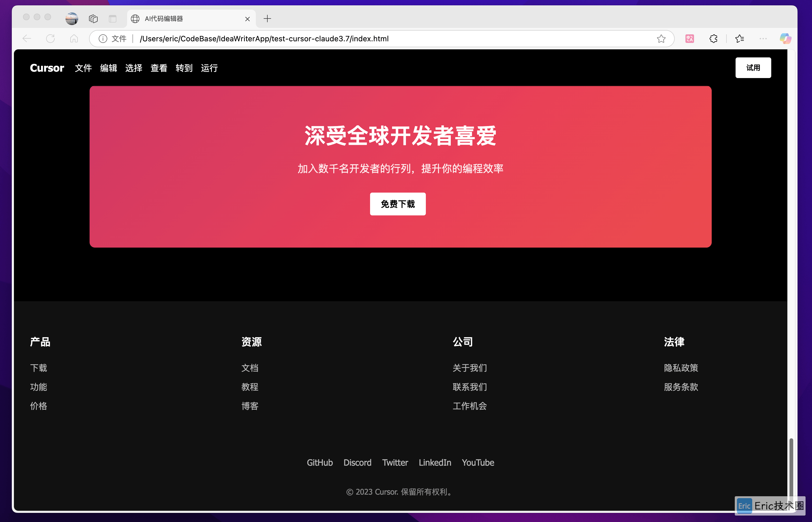The image size is (812, 522).
Task: Close the AI代码编辑器 tab
Action: (x=247, y=19)
